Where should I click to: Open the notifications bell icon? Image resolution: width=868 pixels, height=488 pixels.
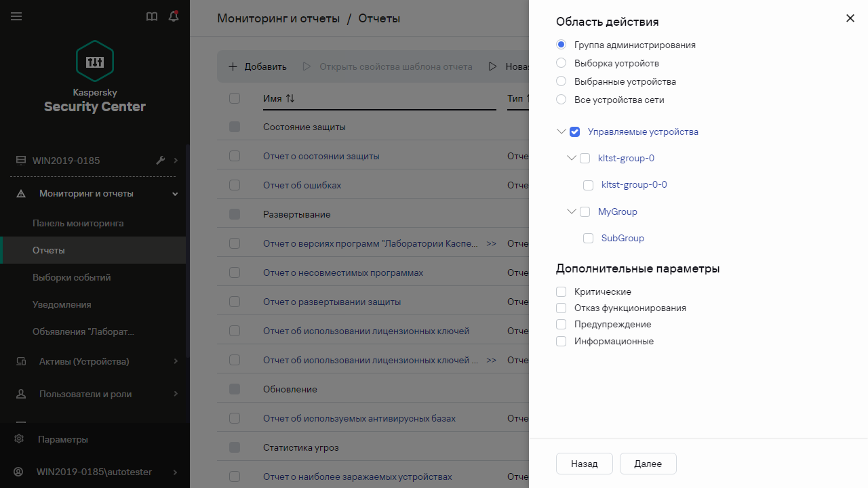174,16
